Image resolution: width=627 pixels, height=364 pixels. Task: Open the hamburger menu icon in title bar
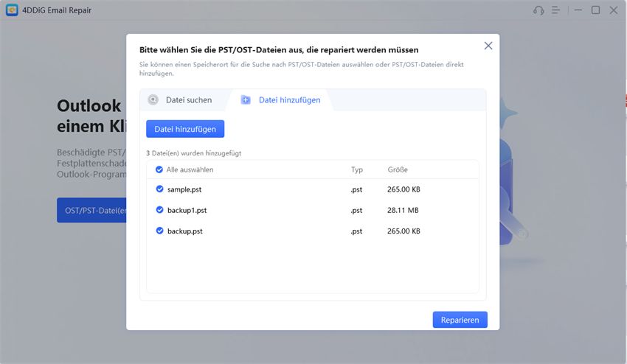[556, 10]
